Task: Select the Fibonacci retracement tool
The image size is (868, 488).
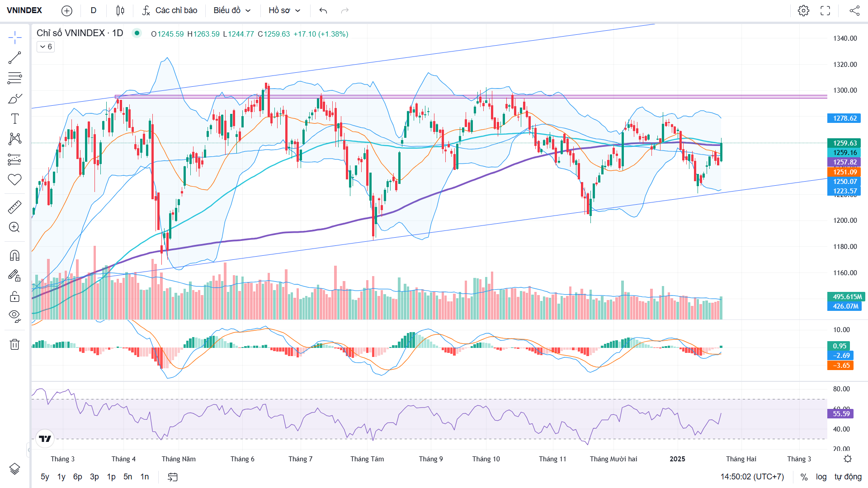Action: (x=14, y=78)
